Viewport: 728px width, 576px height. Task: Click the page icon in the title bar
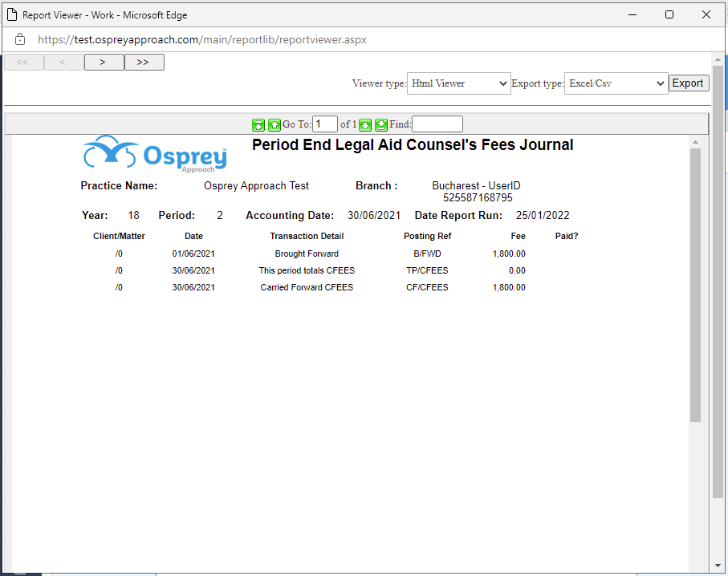click(12, 15)
